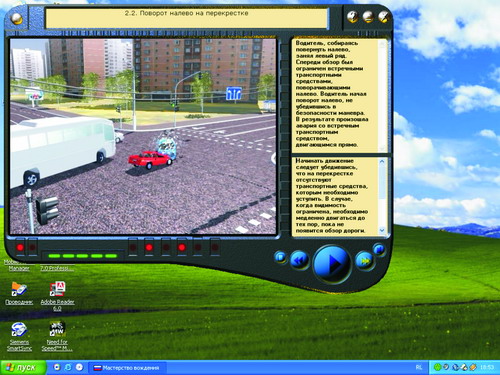Screen dimensions: 500x375
Task: Open the Пуск start menu
Action: pos(23,367)
